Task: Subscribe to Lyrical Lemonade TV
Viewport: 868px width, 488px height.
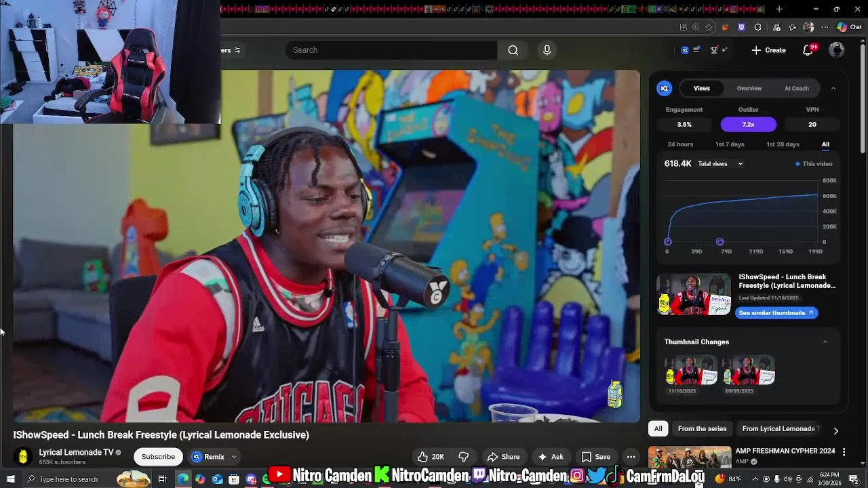Action: [158, 457]
